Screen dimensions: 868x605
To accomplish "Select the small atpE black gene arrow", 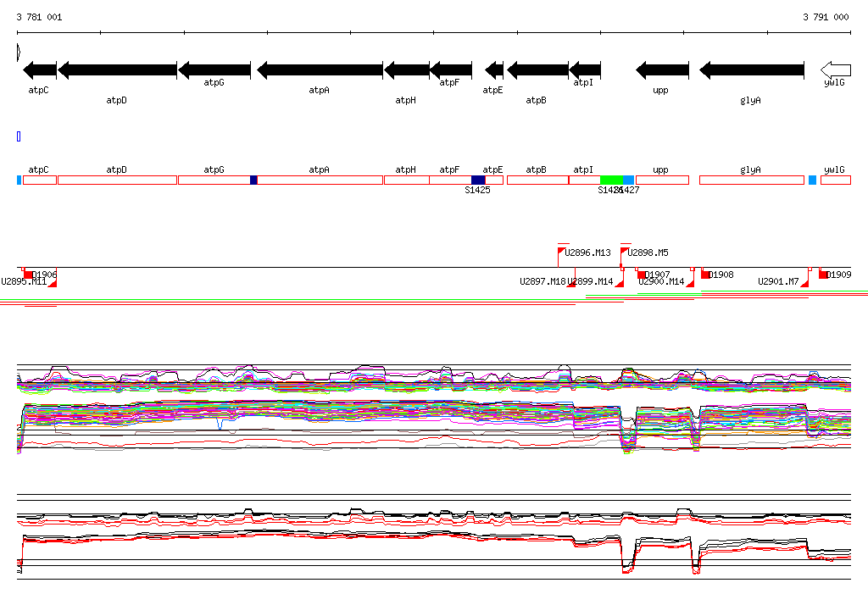I will [x=494, y=69].
